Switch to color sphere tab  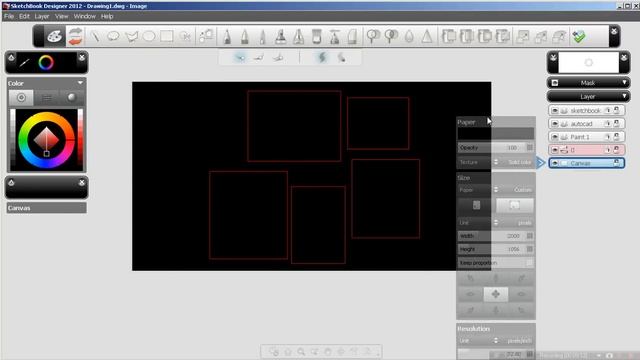[71, 98]
